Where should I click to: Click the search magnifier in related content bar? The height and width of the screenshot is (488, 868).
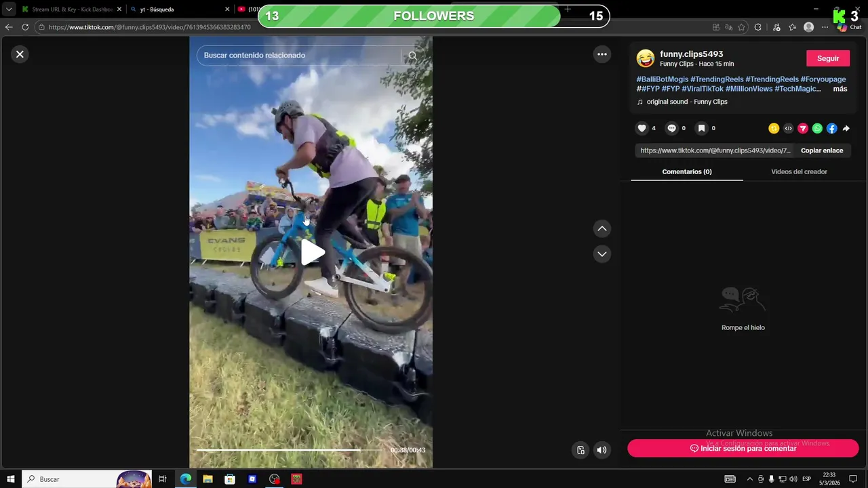(412, 56)
